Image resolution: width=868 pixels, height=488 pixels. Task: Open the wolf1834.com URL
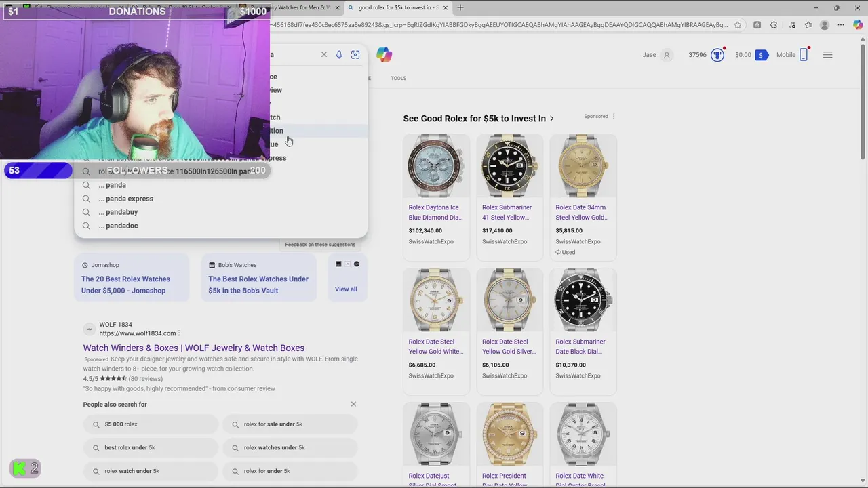pos(138,333)
